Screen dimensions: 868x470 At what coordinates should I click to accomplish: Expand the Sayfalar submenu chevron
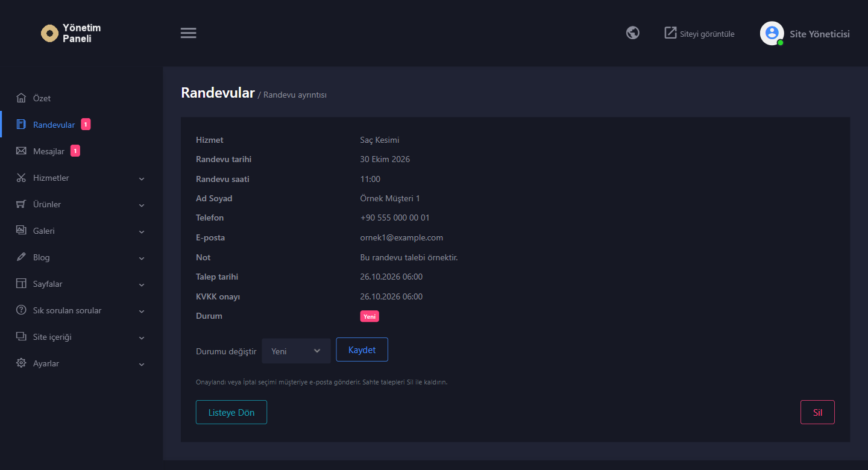[x=142, y=285]
